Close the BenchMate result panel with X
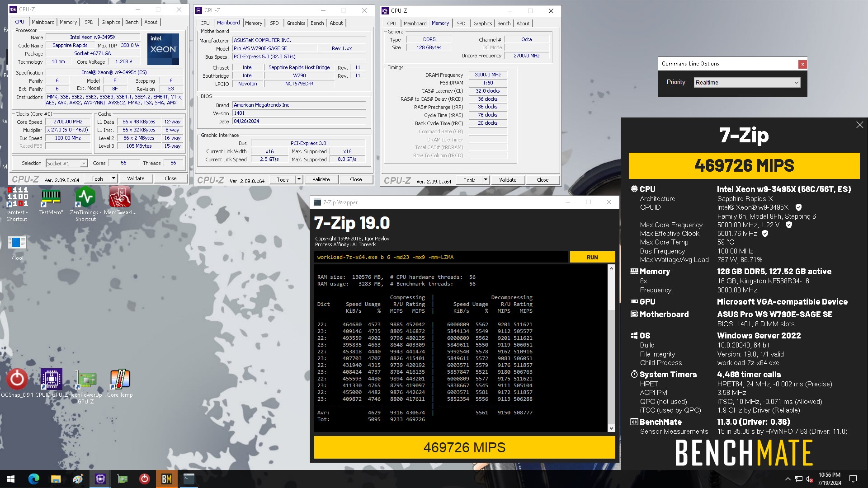 point(859,125)
